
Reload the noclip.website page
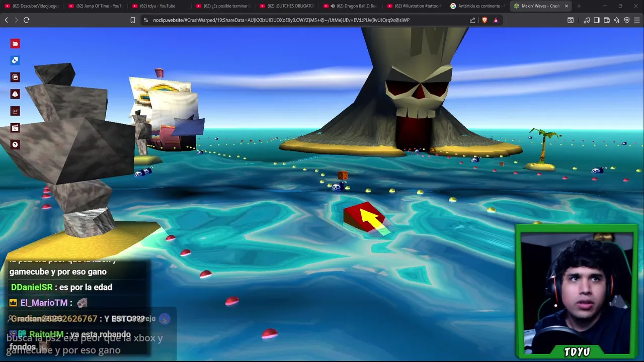pyautogui.click(x=26, y=20)
